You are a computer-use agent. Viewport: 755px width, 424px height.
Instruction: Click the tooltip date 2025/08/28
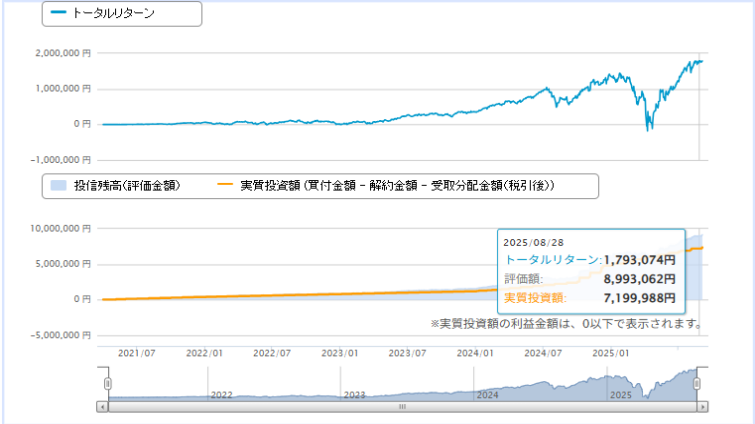coord(534,243)
